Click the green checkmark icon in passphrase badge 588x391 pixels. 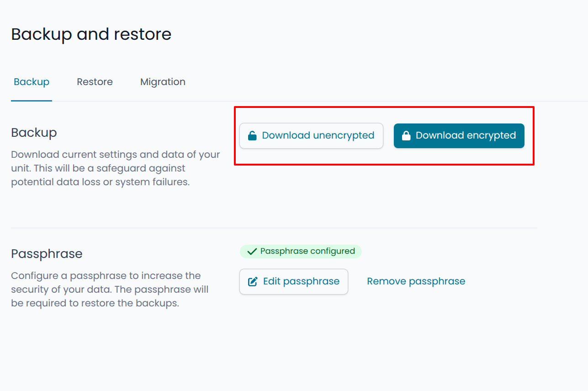tap(252, 252)
